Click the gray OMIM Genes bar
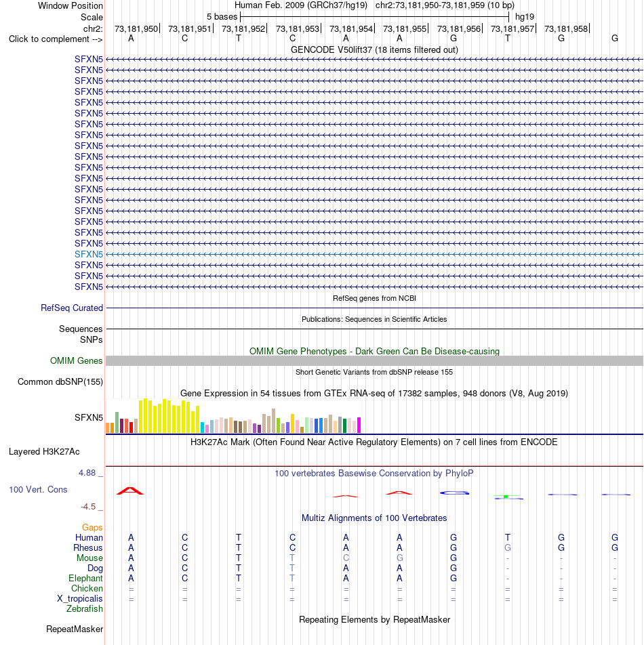 point(374,360)
